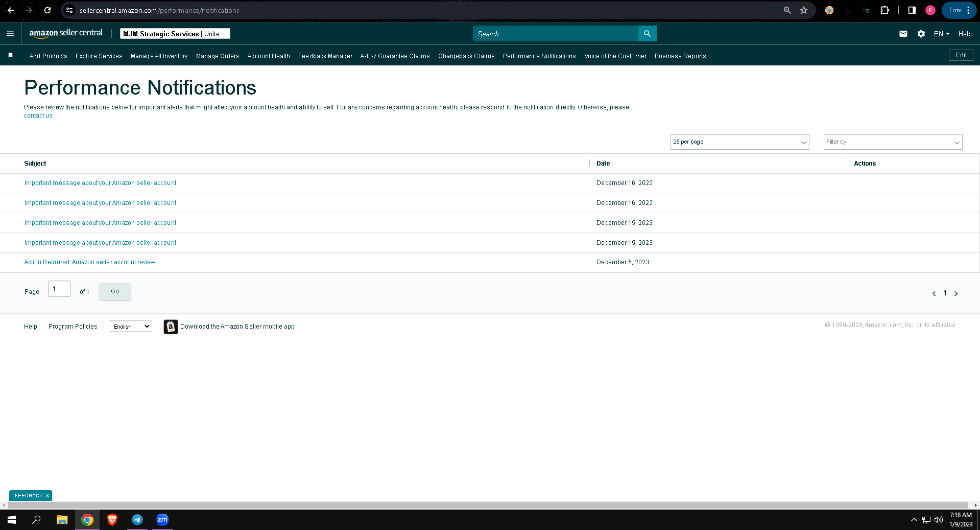This screenshot has width=980, height=530.
Task: Submit search with the magnifier button
Action: click(x=647, y=34)
